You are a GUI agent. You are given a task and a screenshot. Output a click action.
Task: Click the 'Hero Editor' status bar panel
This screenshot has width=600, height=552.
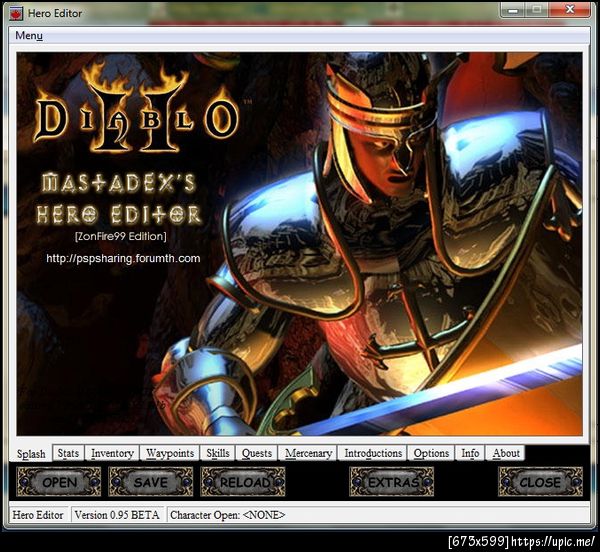click(x=38, y=515)
